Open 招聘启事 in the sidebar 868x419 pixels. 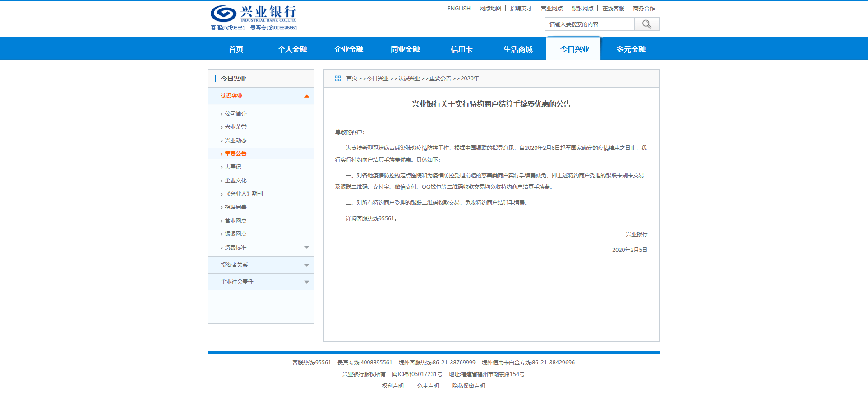235,207
